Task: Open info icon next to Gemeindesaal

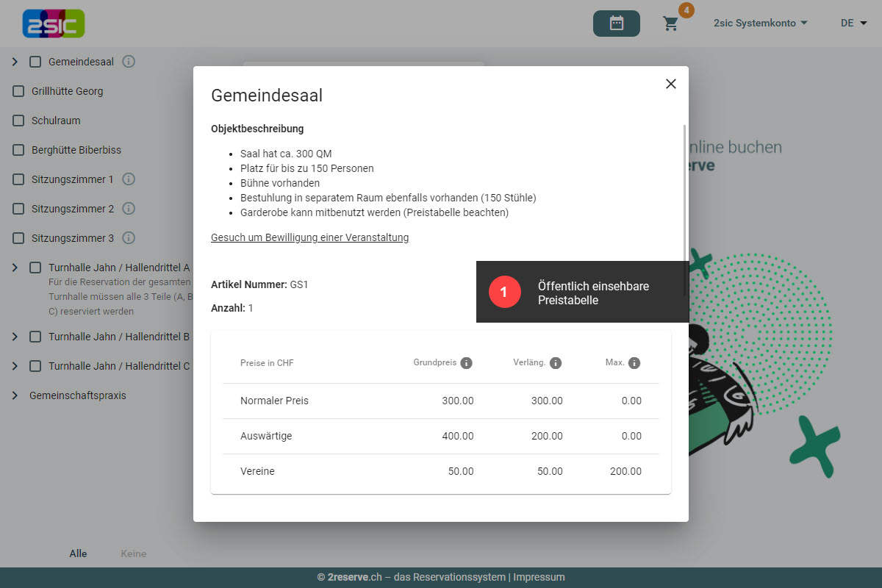Action: click(129, 62)
